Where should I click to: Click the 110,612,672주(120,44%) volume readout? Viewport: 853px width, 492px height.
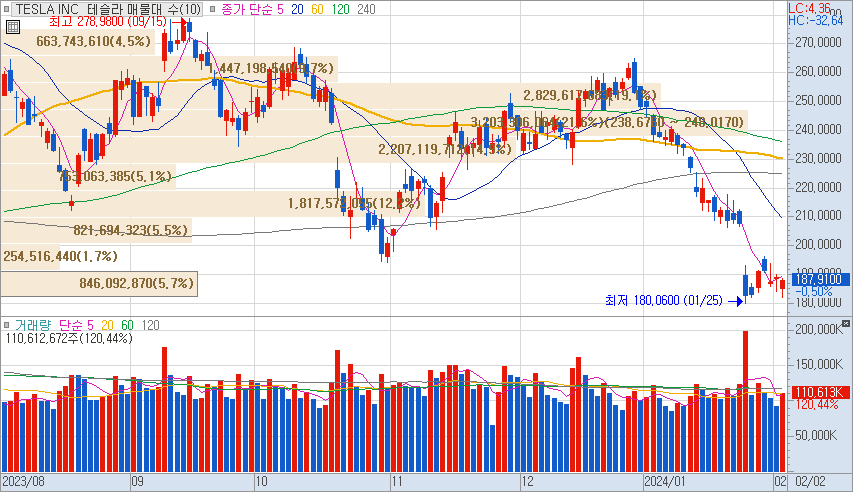[69, 339]
